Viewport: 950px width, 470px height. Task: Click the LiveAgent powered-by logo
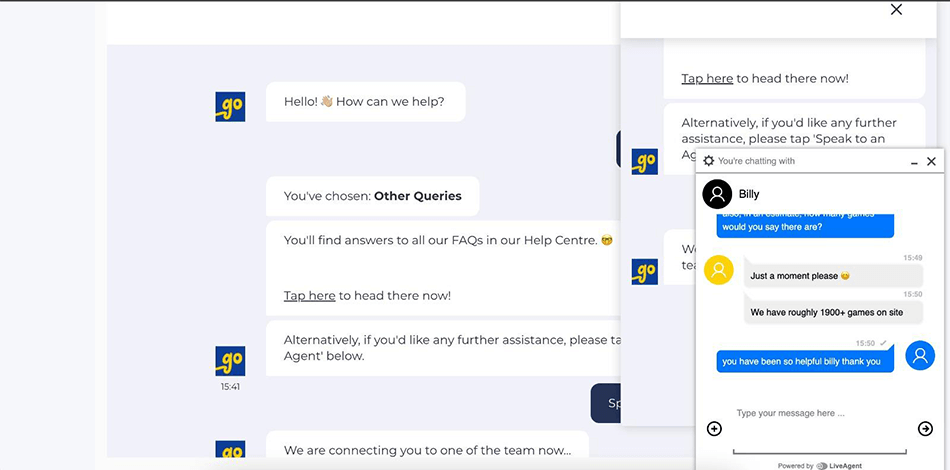838,465
